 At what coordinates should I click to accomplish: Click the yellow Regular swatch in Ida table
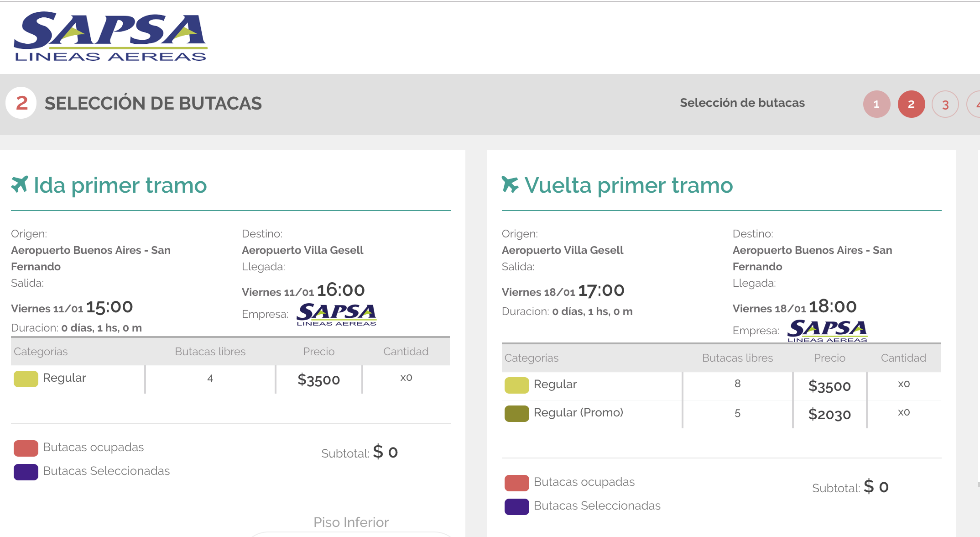point(26,379)
